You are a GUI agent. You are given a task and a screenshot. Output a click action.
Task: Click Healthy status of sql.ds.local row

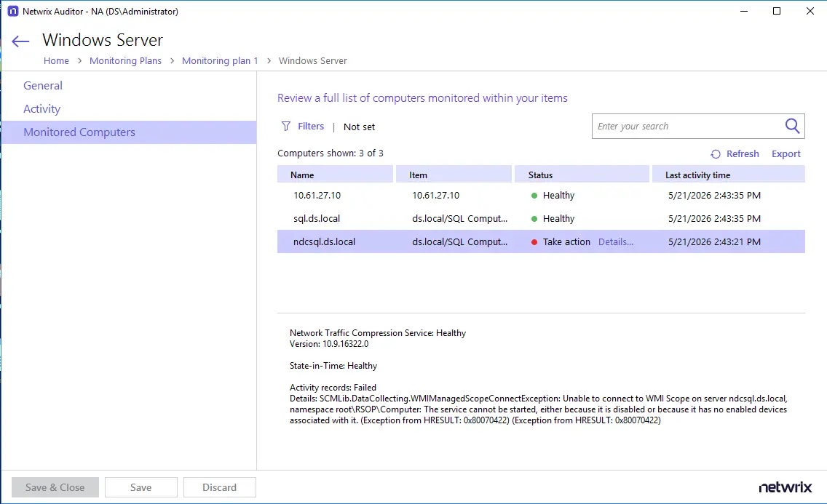click(x=558, y=219)
